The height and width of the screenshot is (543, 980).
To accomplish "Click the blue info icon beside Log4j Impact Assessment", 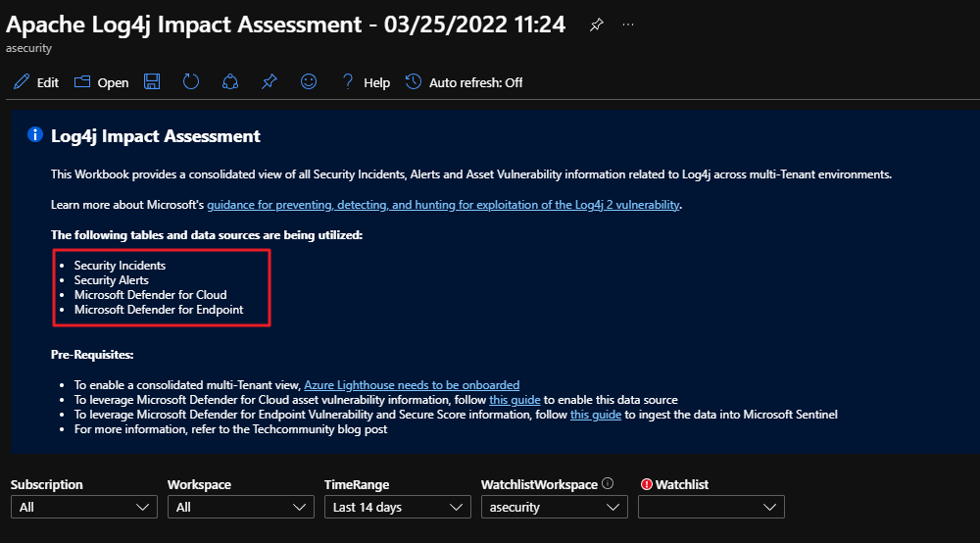I will tap(35, 134).
